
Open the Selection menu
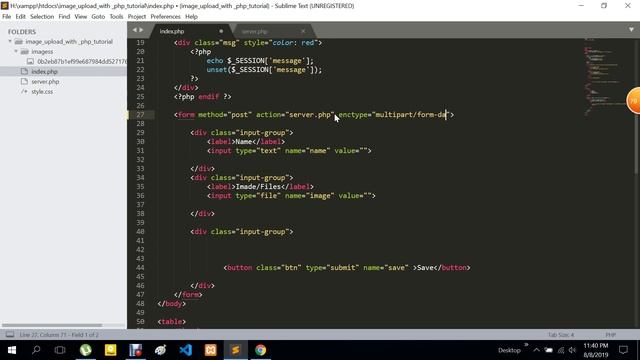pyautogui.click(x=42, y=17)
